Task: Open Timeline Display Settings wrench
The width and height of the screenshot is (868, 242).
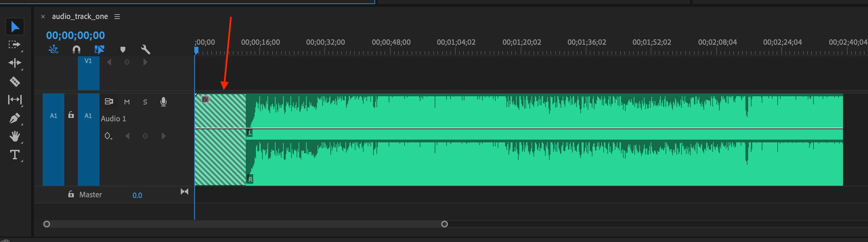Action: pos(146,50)
